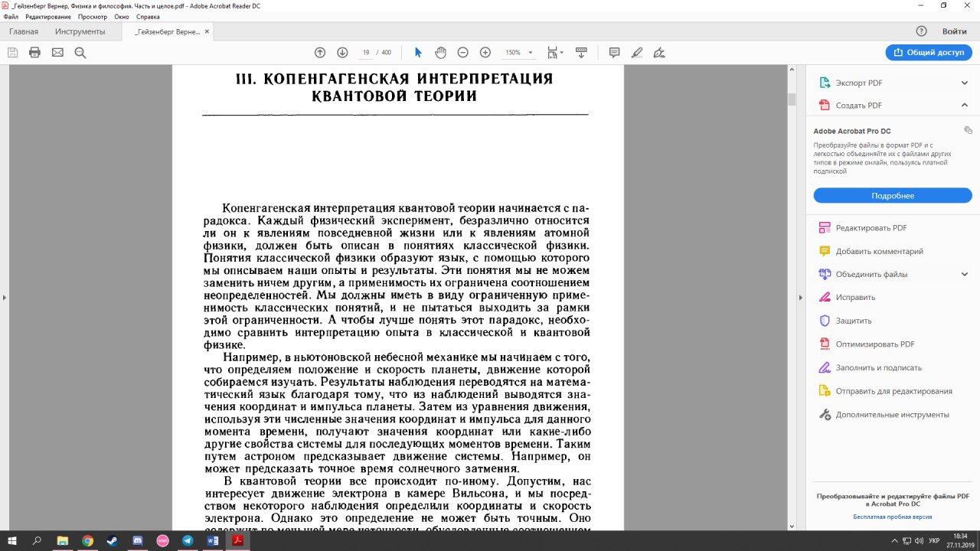Switch to the Главная tab
Viewport: 980px width, 551px height.
pos(24,31)
